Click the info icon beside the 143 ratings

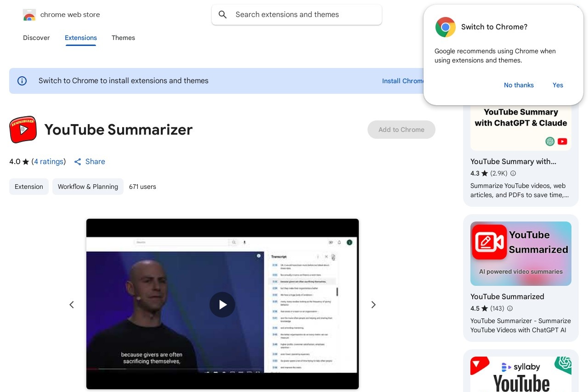(509, 308)
